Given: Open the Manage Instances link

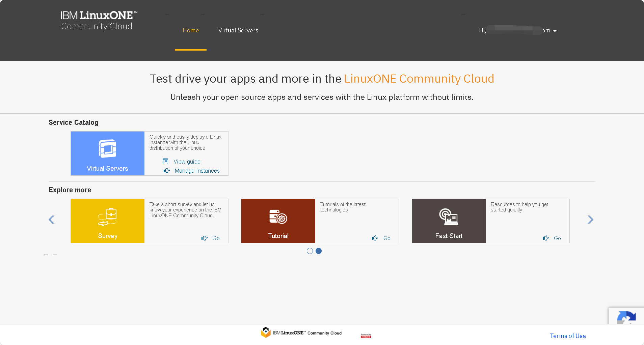Looking at the screenshot, I should [197, 171].
